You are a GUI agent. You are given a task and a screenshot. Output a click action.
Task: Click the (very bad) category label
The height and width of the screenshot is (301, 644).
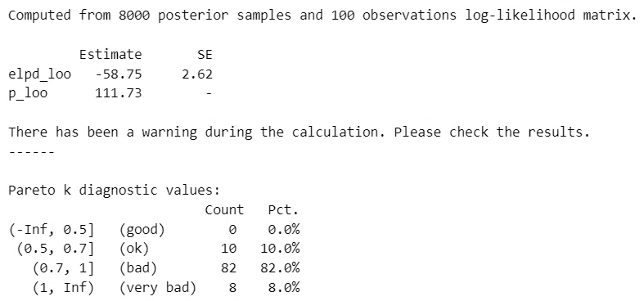158,287
